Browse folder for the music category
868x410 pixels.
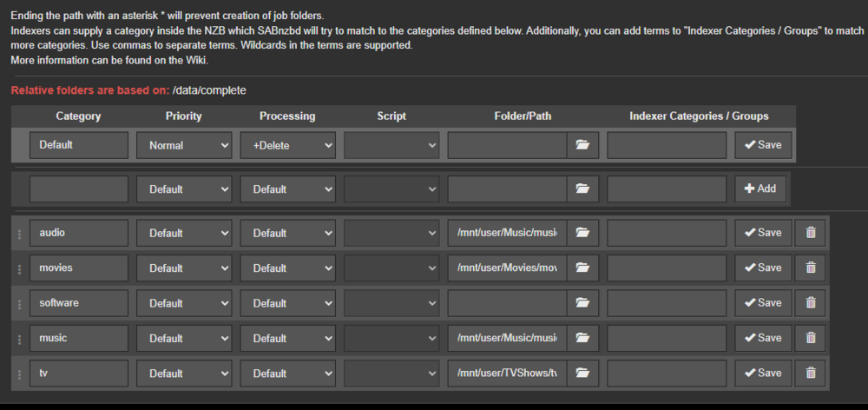582,338
